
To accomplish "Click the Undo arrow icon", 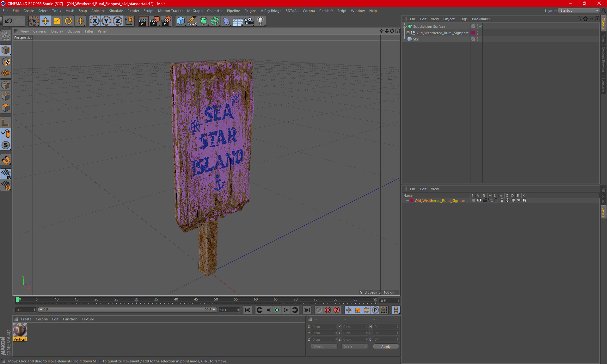I will [x=9, y=21].
